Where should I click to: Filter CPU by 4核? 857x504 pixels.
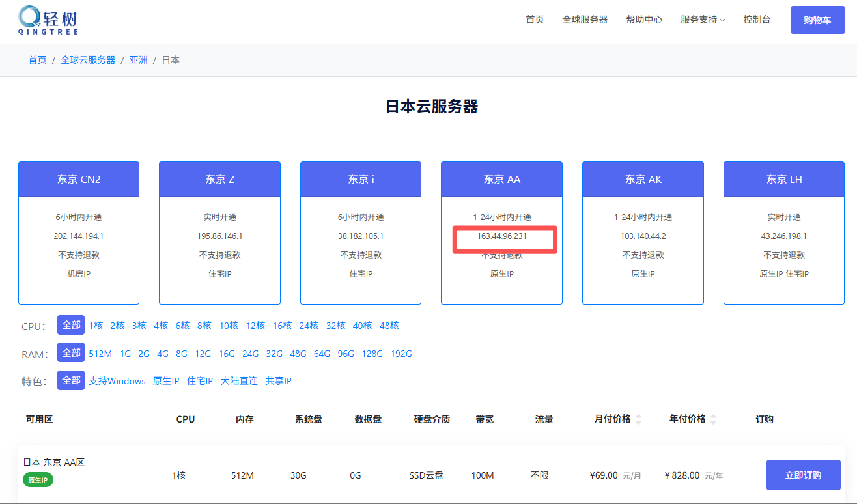coord(161,326)
